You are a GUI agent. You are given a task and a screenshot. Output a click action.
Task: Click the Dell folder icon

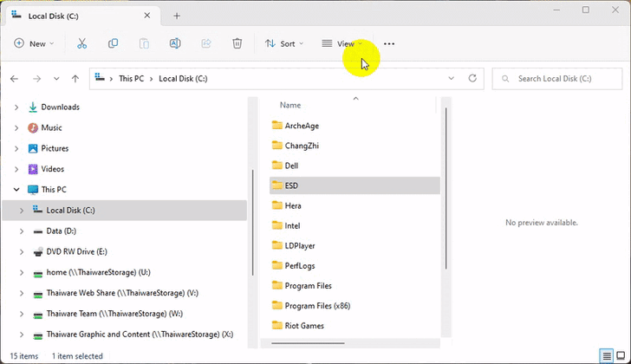click(276, 166)
